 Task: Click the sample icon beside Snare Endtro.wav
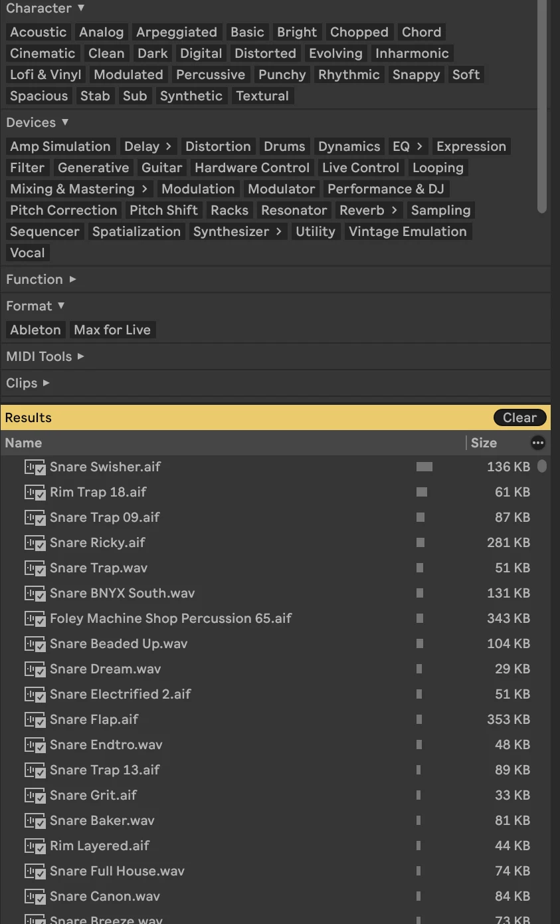pyautogui.click(x=35, y=745)
